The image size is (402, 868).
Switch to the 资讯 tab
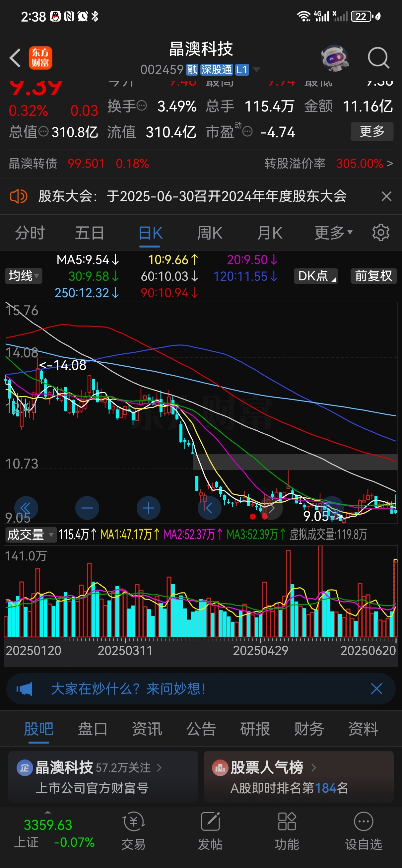coord(147,729)
